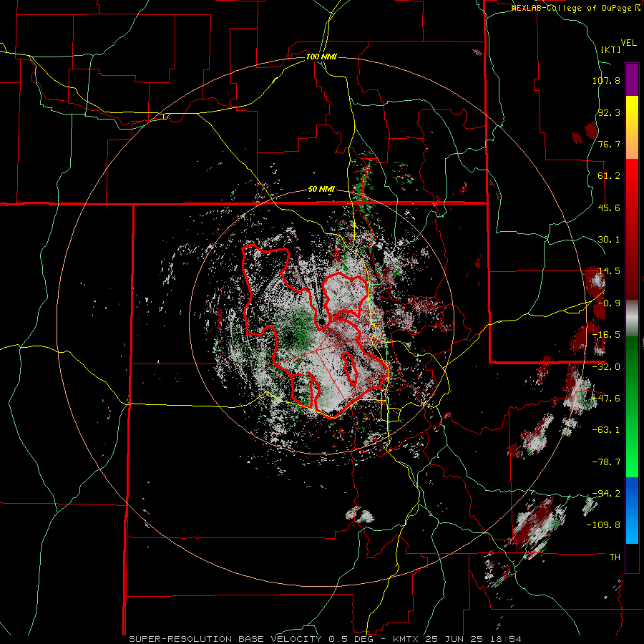
Task: Click the black radar site dot at center
Action: (321, 321)
